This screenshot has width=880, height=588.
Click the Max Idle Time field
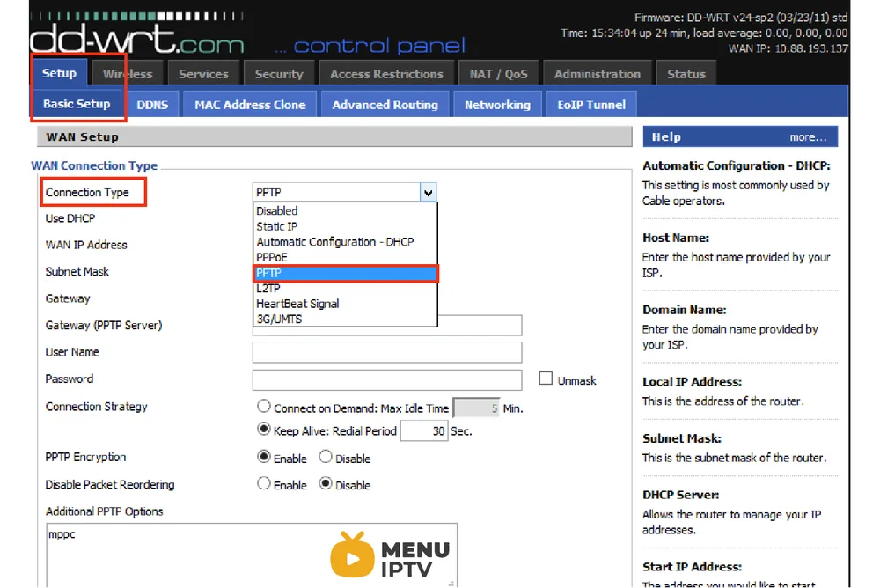click(x=476, y=408)
